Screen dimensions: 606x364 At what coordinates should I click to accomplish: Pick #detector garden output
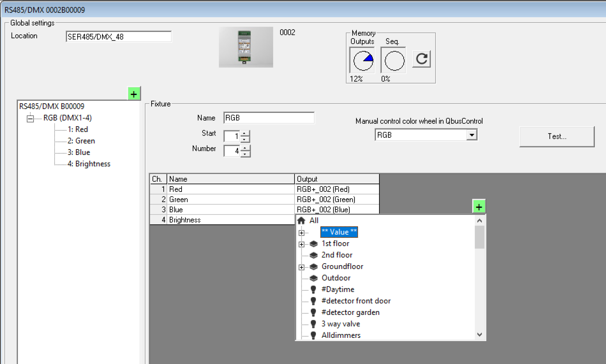click(x=350, y=312)
